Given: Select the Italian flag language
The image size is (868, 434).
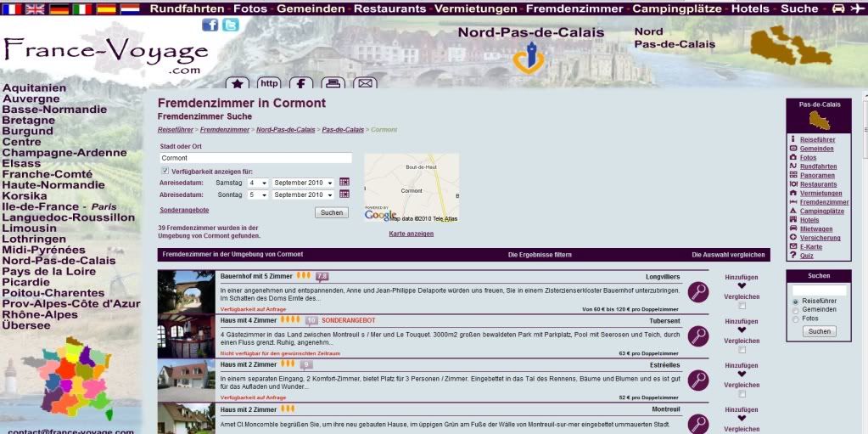Looking at the screenshot, I should click(82, 8).
